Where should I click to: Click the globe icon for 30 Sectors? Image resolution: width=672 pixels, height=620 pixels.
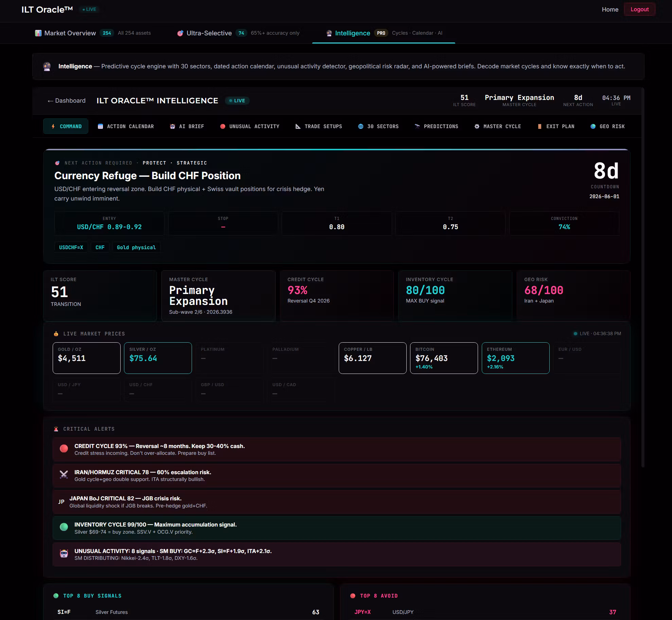tap(360, 126)
